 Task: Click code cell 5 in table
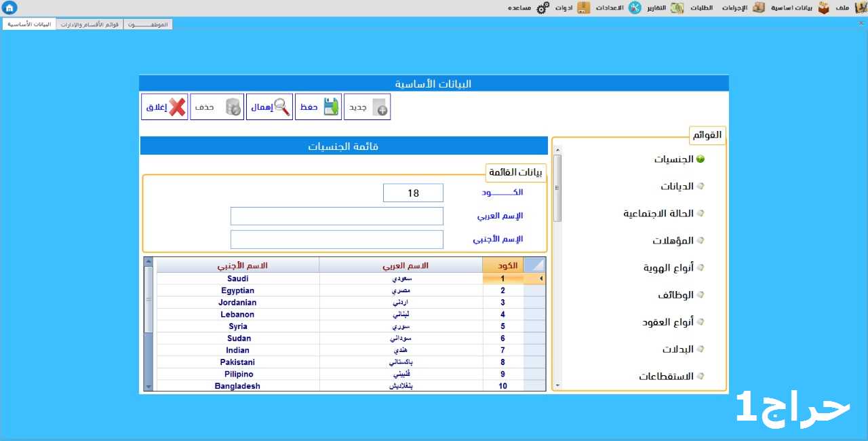point(503,326)
